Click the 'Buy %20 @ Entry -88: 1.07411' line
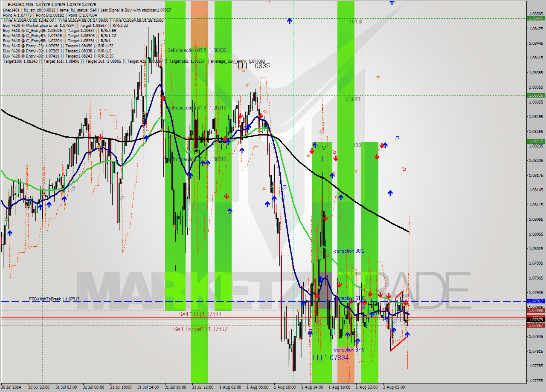This screenshot has height=392, width=546. pos(58,56)
